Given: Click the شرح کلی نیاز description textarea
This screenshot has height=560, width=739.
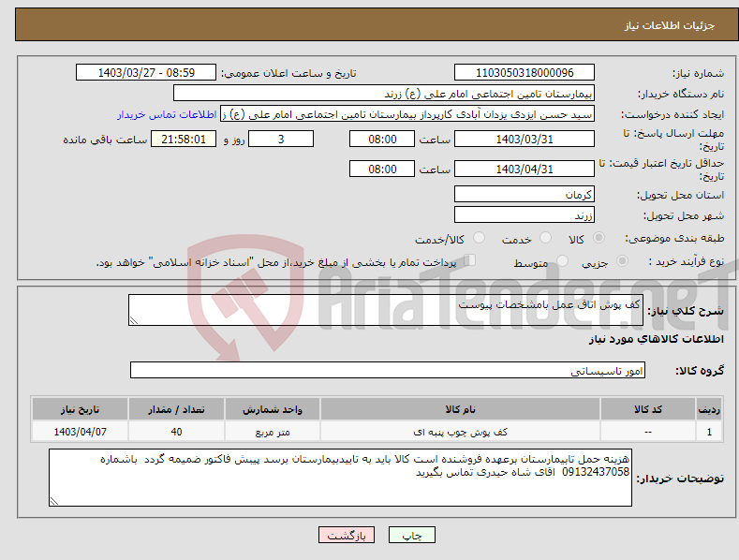Looking at the screenshot, I should coord(386,310).
